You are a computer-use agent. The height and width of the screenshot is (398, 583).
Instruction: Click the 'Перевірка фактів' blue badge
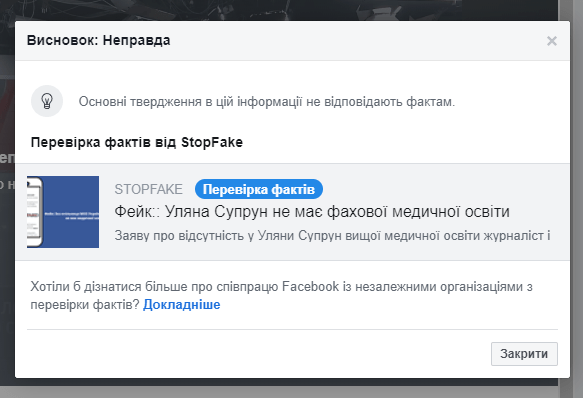259,189
